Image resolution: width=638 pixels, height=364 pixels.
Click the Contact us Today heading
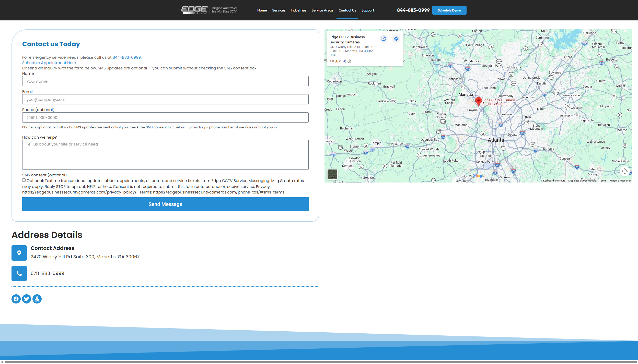[x=51, y=44]
